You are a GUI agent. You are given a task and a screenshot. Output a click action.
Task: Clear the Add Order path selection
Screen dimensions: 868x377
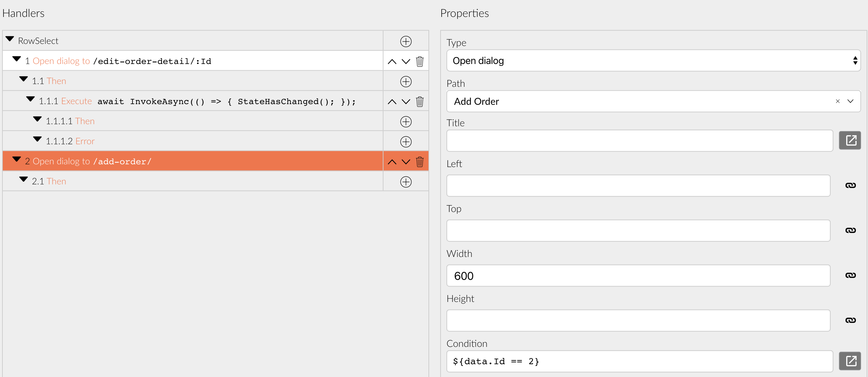838,101
